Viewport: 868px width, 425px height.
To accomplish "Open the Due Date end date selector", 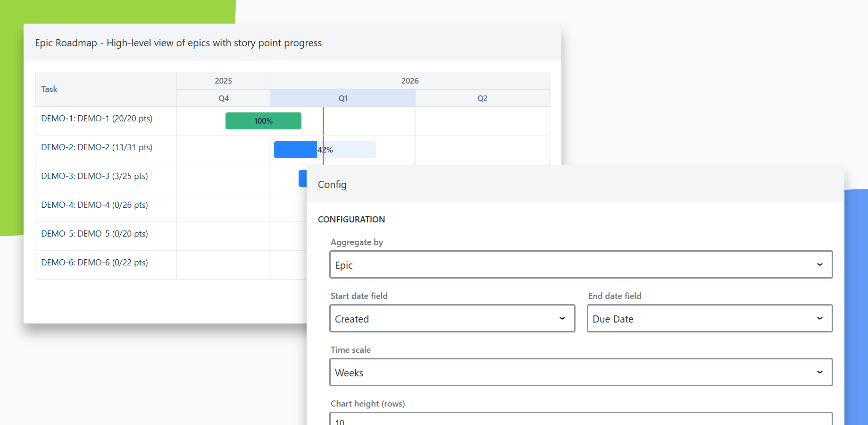I will pos(684,318).
